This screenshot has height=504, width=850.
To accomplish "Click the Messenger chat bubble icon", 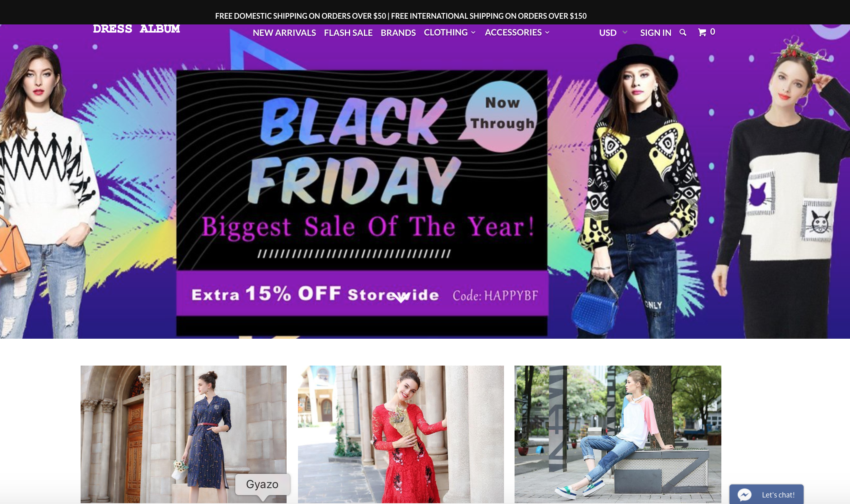I will (x=745, y=495).
